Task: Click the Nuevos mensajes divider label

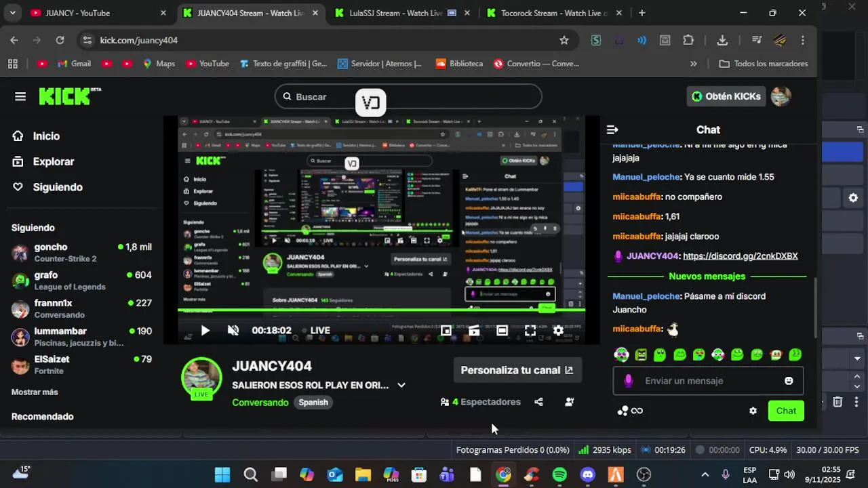Action: click(x=707, y=277)
